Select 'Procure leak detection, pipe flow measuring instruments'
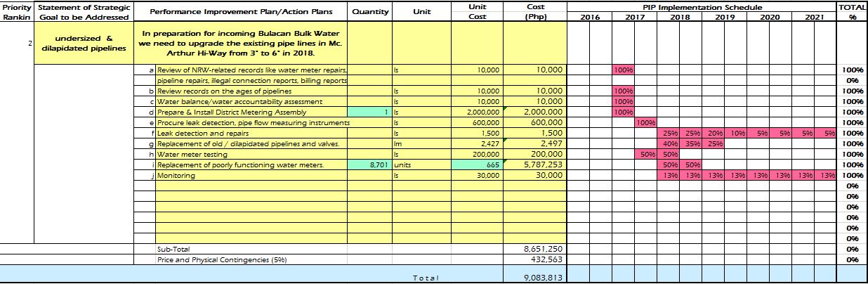 [x=251, y=123]
